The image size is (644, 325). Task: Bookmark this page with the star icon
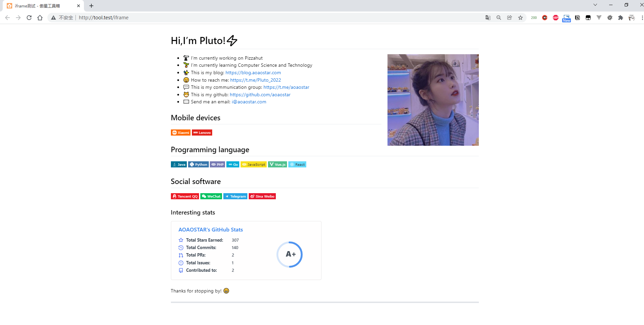pos(520,18)
